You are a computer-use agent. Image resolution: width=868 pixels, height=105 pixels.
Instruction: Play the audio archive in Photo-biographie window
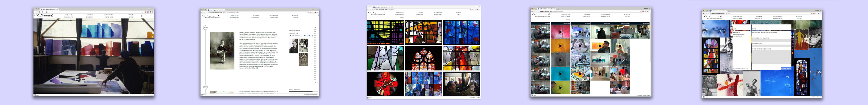click(290, 36)
